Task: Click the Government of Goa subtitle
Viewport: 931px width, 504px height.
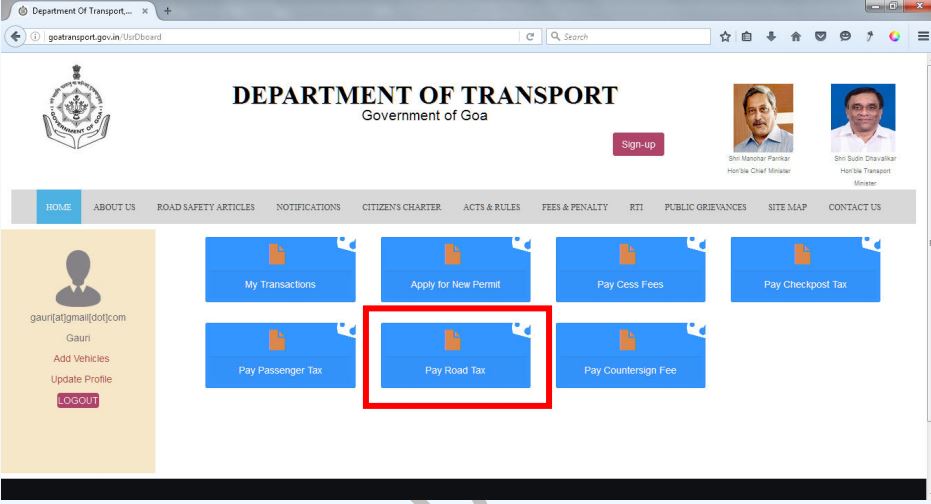Action: click(x=425, y=115)
